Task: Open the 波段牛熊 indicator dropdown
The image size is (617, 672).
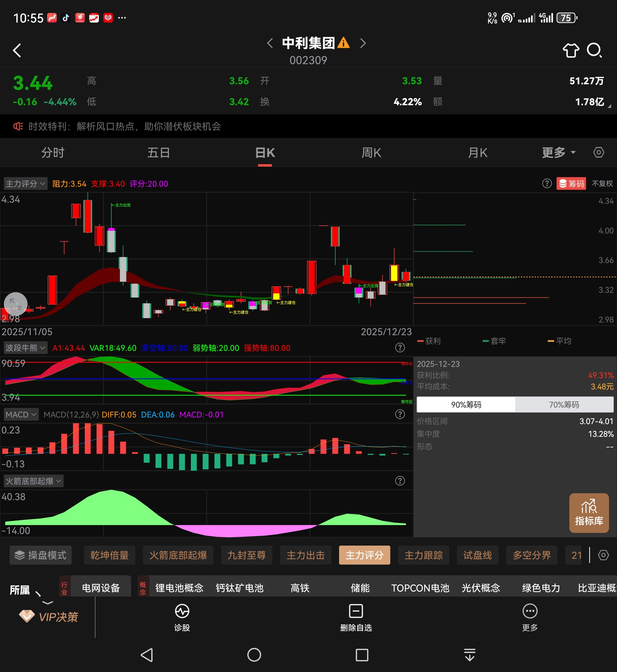Action: pos(25,348)
